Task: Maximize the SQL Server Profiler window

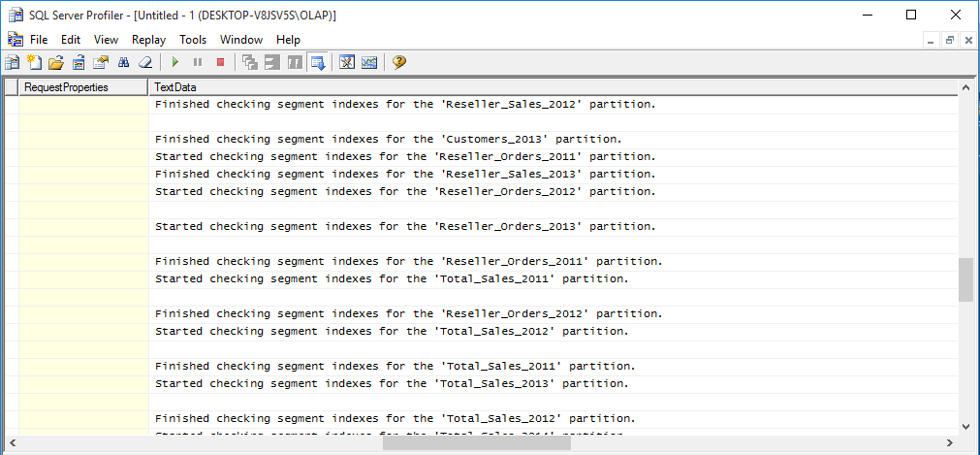Action: [911, 15]
